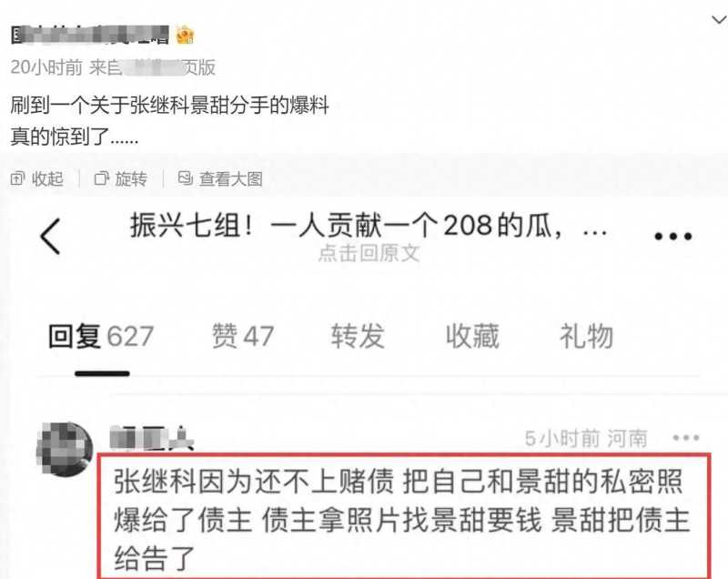Collapse the image with the 收起 label
Image resolution: width=728 pixels, height=579 pixels.
(47, 178)
